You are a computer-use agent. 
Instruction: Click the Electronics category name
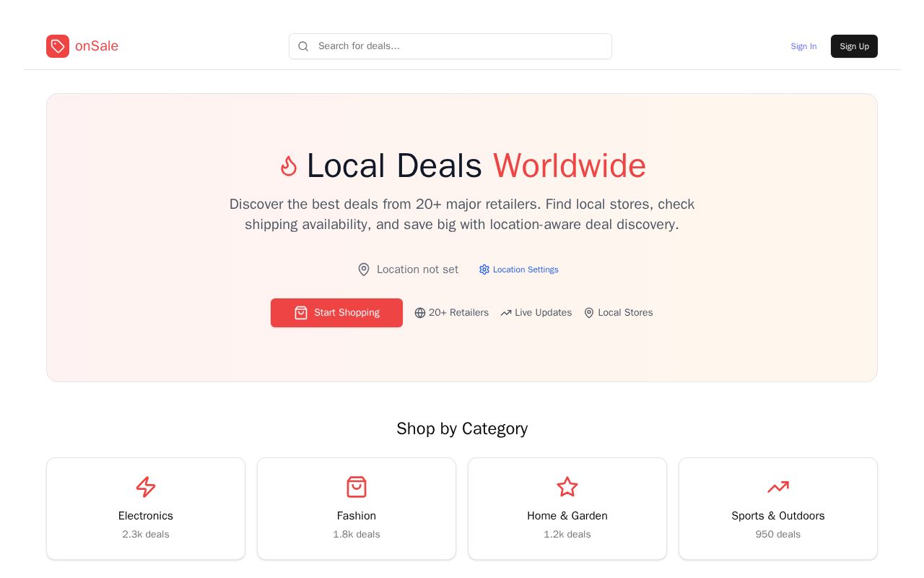pos(146,516)
